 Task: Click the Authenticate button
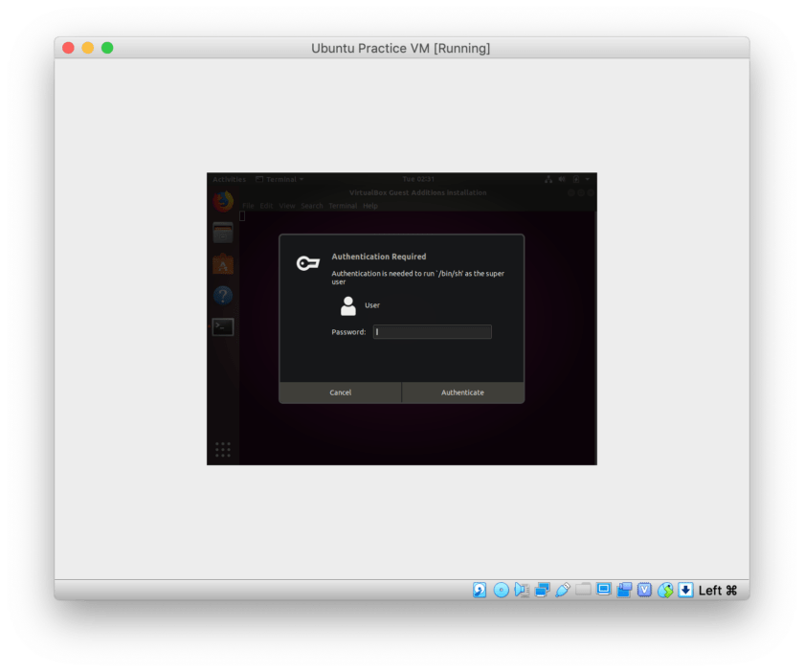(x=462, y=392)
